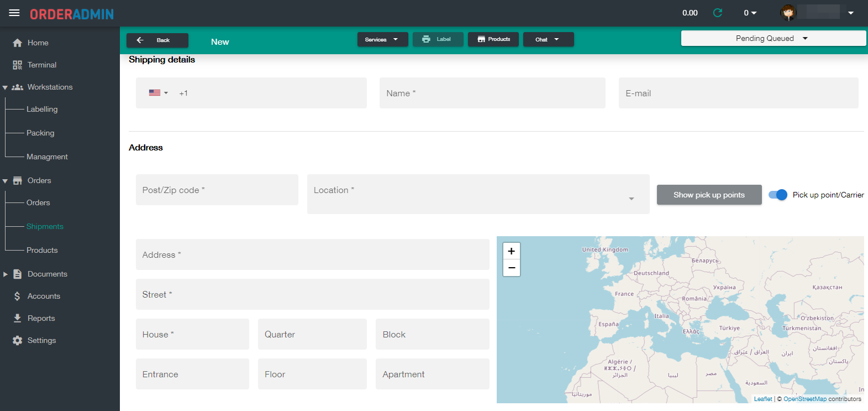Click the Back button

pos(157,40)
